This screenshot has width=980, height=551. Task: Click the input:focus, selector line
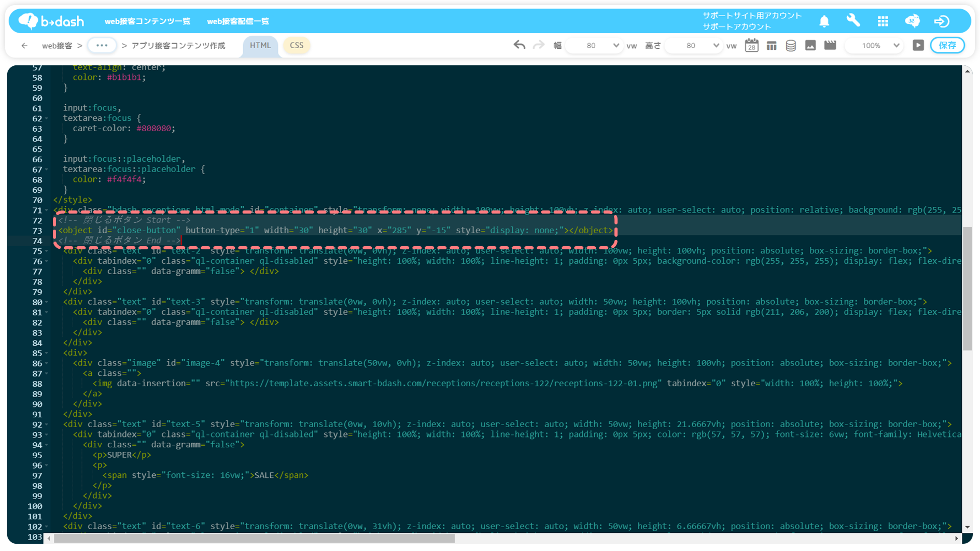pyautogui.click(x=92, y=108)
